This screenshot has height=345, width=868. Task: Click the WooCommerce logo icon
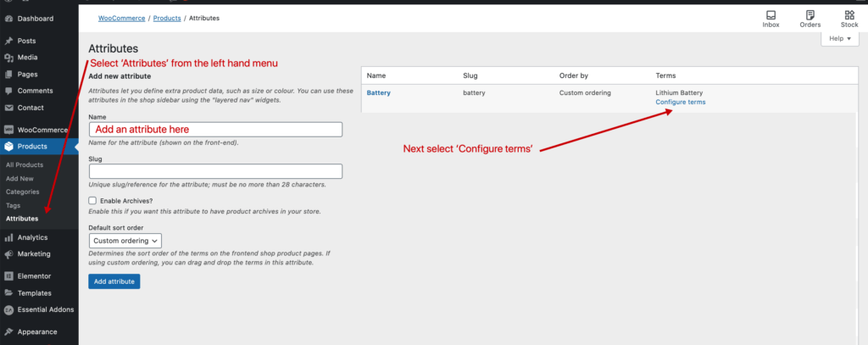pyautogui.click(x=8, y=131)
